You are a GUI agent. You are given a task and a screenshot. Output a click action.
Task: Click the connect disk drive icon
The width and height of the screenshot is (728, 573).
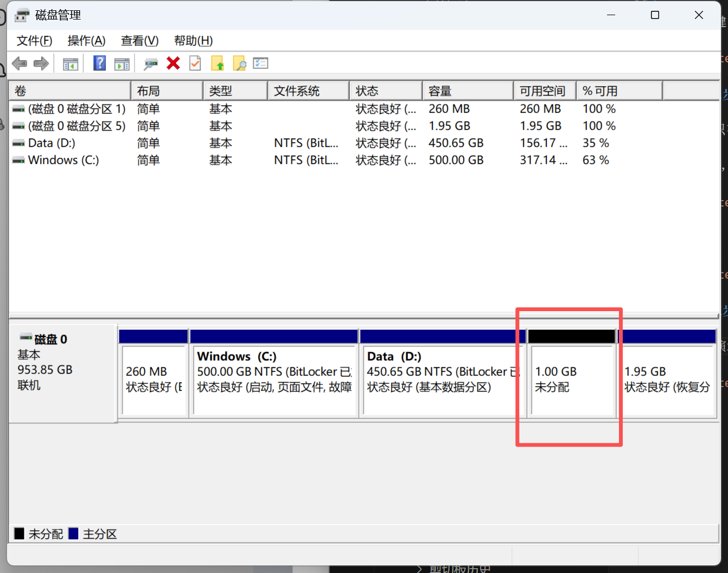pyautogui.click(x=150, y=64)
